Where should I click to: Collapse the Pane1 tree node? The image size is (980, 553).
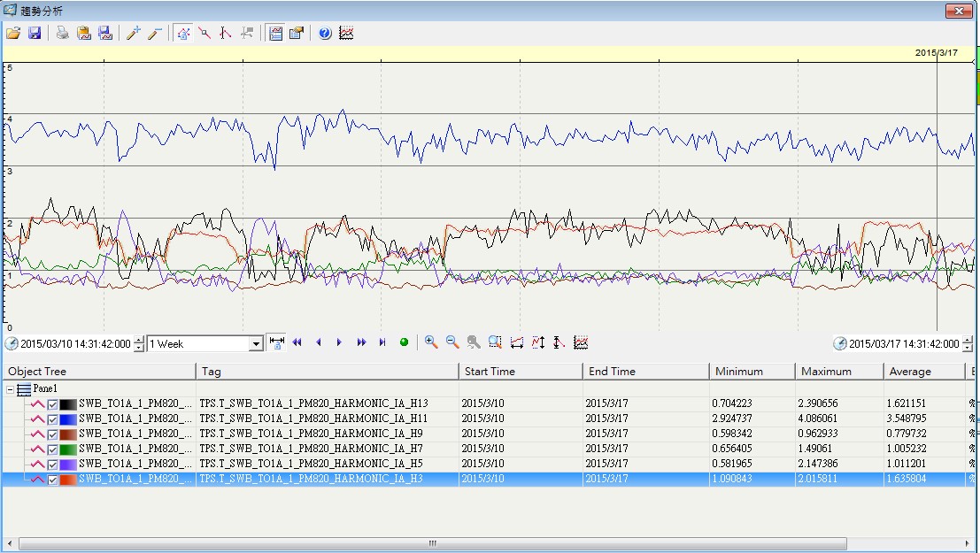10,388
